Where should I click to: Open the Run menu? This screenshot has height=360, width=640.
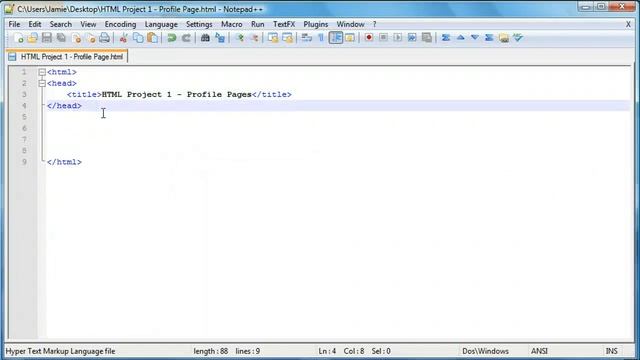click(258, 24)
